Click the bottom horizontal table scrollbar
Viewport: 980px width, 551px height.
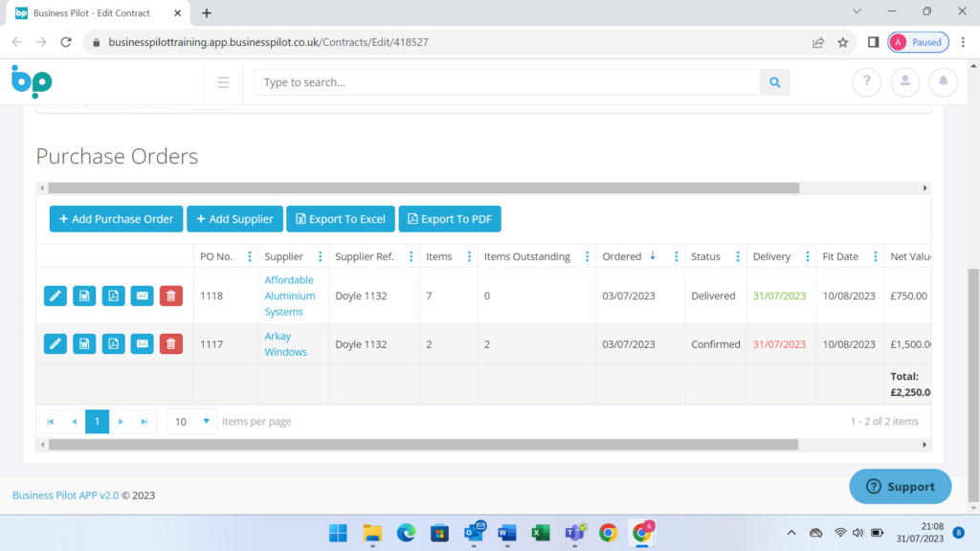coord(422,445)
